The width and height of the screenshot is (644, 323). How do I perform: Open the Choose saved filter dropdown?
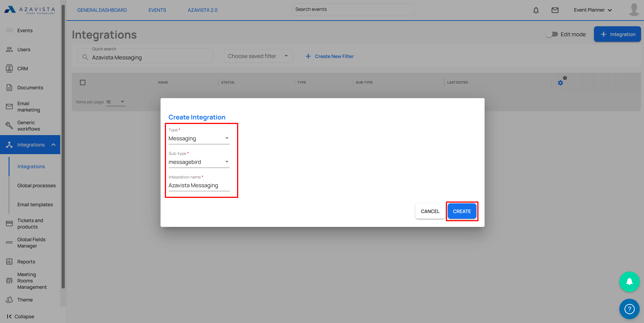(x=258, y=56)
